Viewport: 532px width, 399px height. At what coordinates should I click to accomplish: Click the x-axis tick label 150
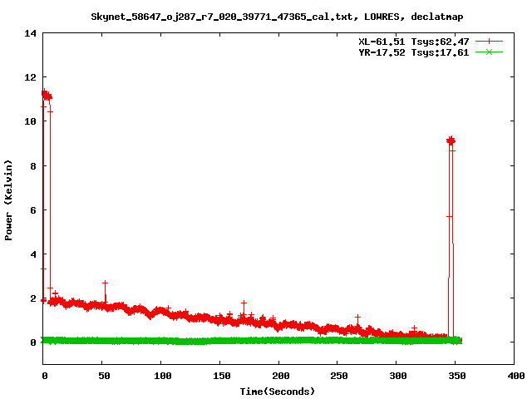pos(222,376)
